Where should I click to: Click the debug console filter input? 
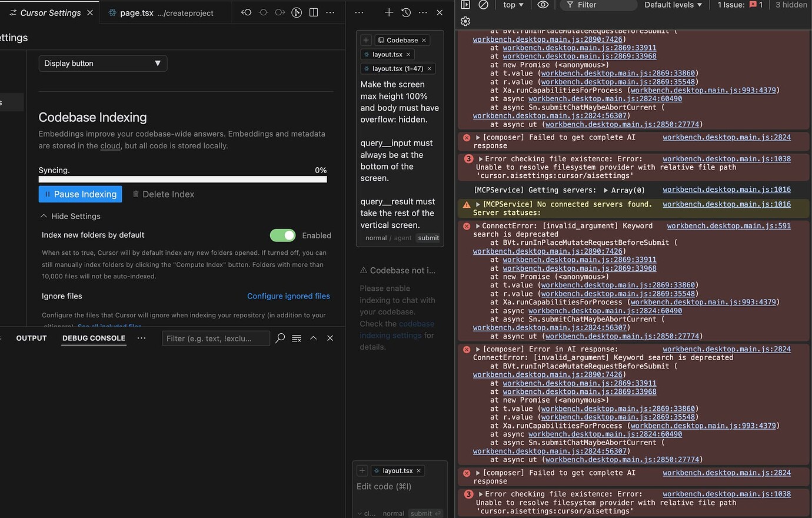pyautogui.click(x=216, y=338)
